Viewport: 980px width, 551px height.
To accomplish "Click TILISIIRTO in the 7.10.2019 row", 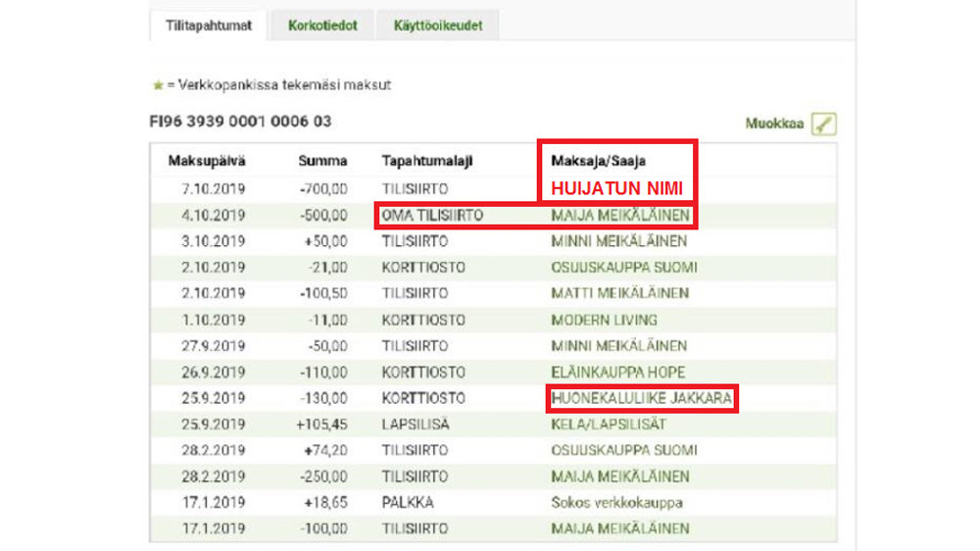I will [x=415, y=189].
